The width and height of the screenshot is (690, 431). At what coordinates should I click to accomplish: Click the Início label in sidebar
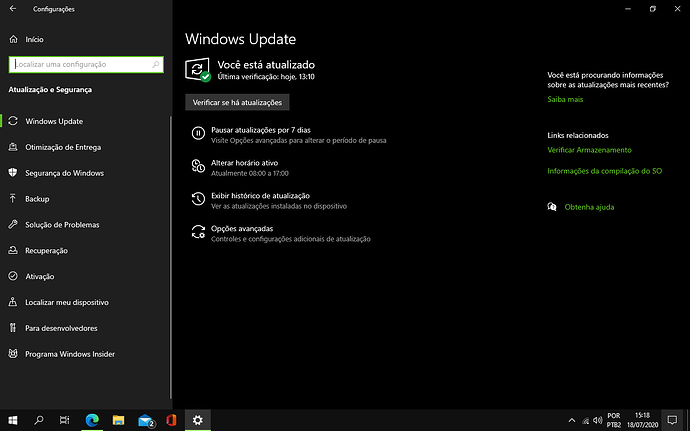point(34,39)
